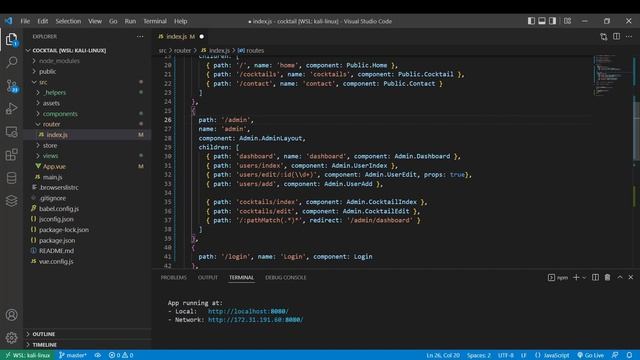Click the master branch in status bar
Image resolution: width=640 pixels, height=360 pixels.
72,355
